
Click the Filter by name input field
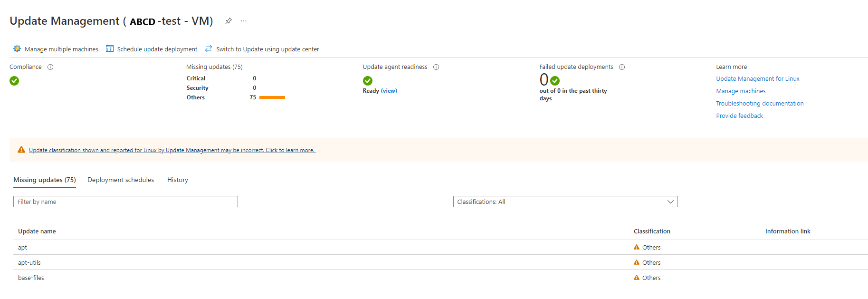(125, 202)
